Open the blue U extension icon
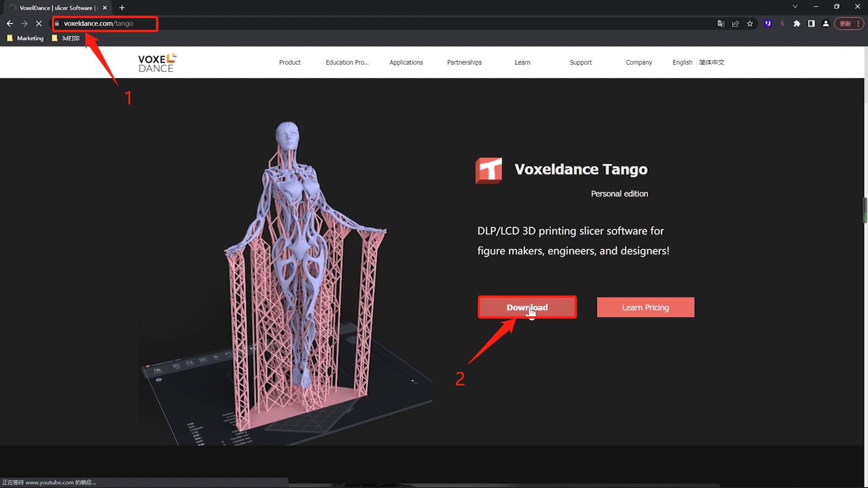Screen dimensions: 868x488 click(x=768, y=23)
